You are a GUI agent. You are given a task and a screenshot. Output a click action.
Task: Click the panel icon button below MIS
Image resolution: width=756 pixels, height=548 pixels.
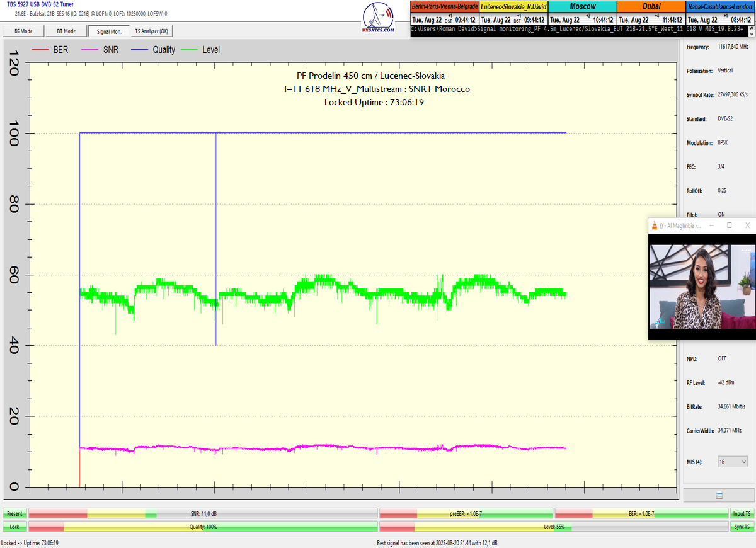(x=719, y=495)
